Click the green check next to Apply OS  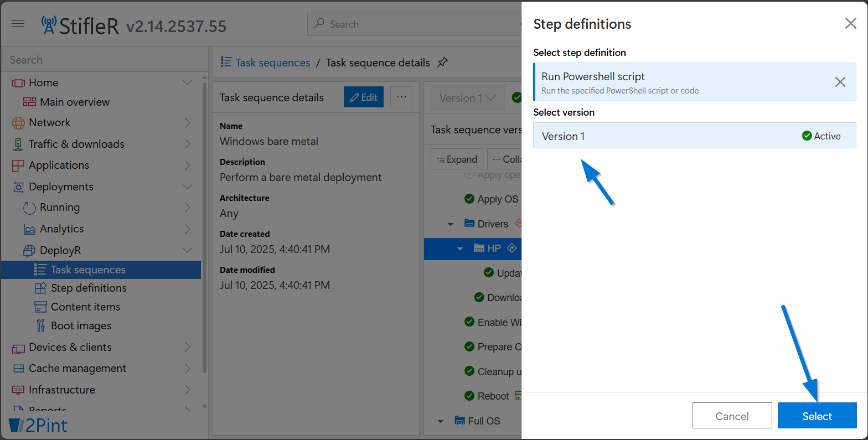tap(469, 199)
